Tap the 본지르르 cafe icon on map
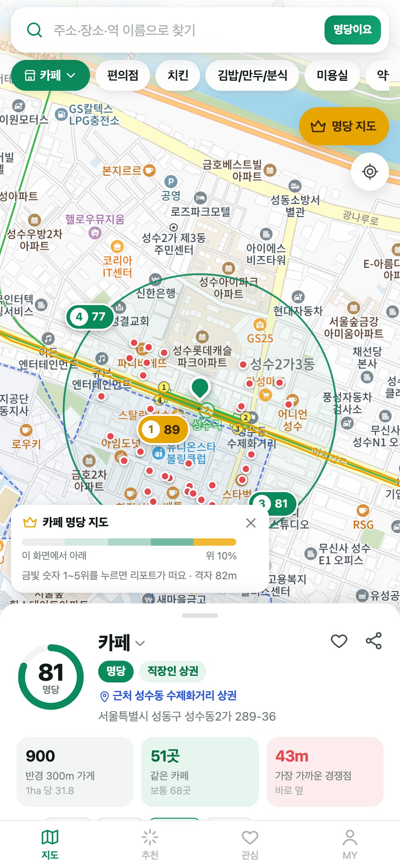The width and height of the screenshot is (400, 868). coord(149,170)
